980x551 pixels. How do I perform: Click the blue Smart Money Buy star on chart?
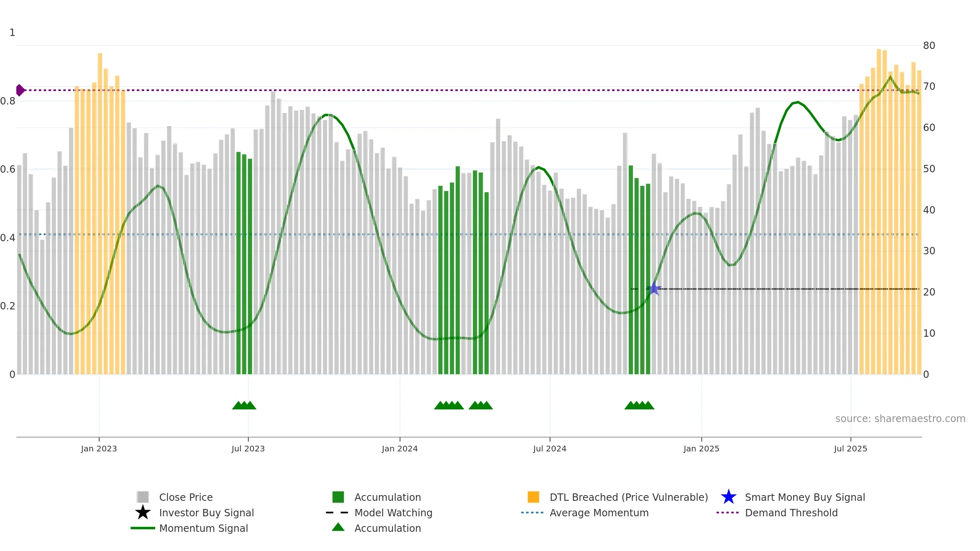click(654, 289)
